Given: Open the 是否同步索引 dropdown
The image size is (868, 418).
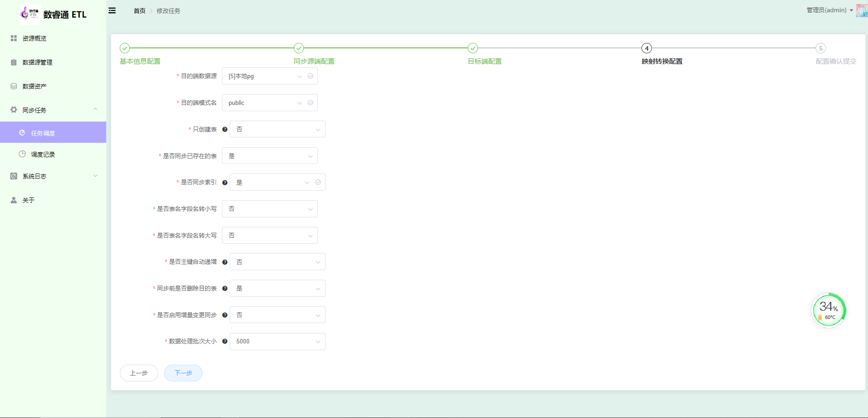Looking at the screenshot, I should (x=277, y=183).
